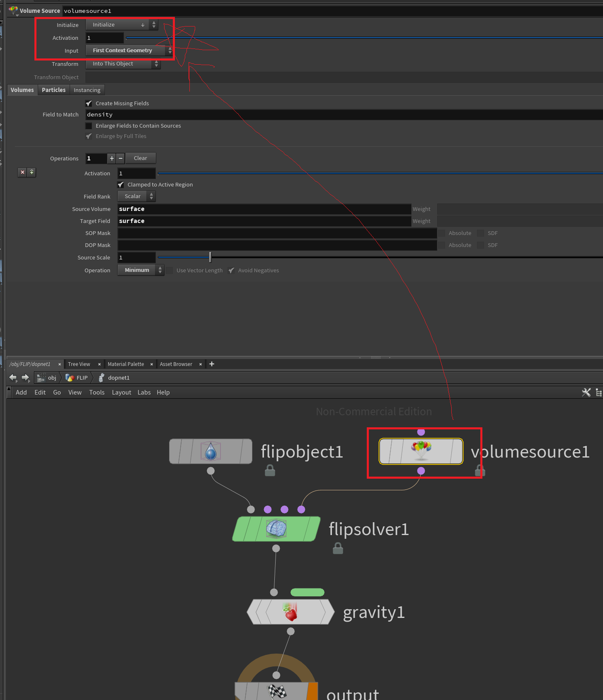Click the Target Field surface input

point(264,221)
